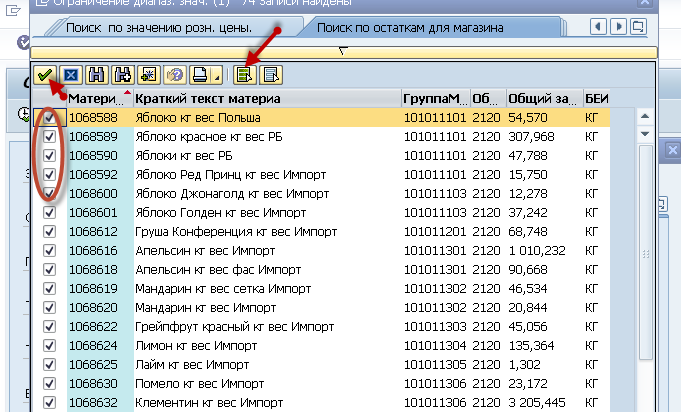
Task: Toggle the checkbox for material 1068601
Action: (x=50, y=213)
